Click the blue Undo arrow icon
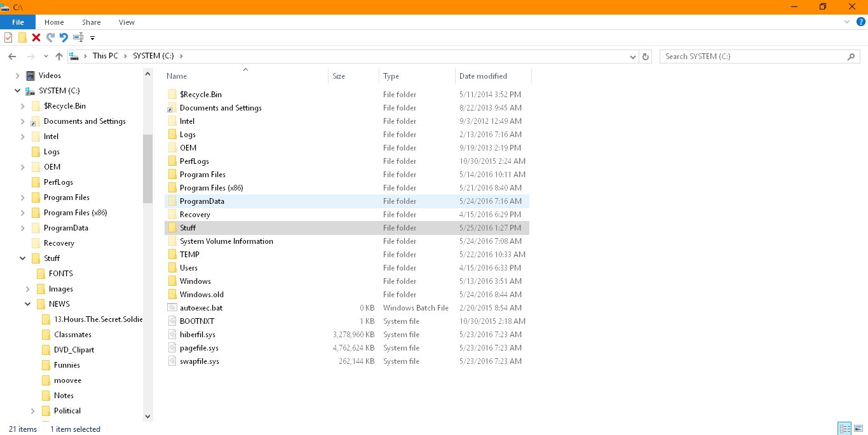The width and height of the screenshot is (868, 435). pos(64,37)
